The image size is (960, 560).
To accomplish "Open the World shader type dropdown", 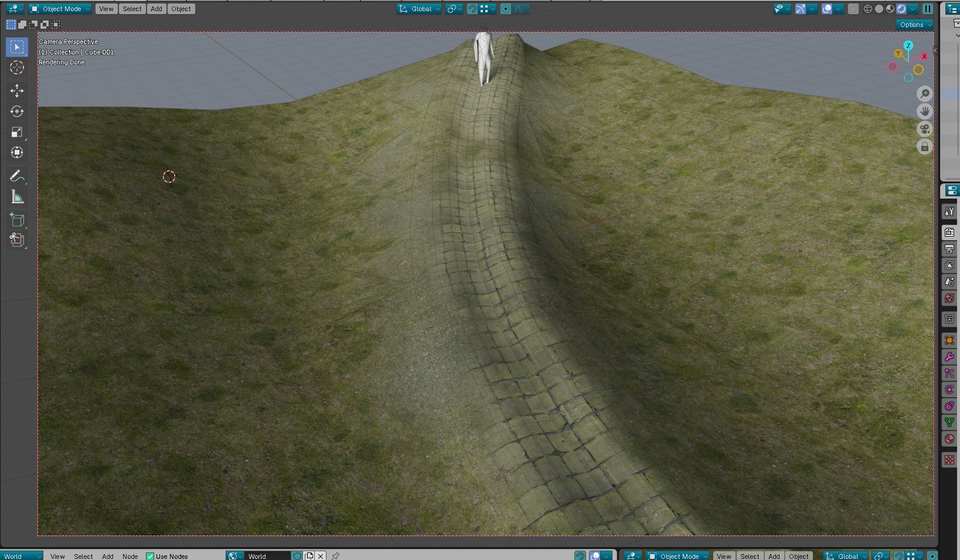I will [x=22, y=556].
